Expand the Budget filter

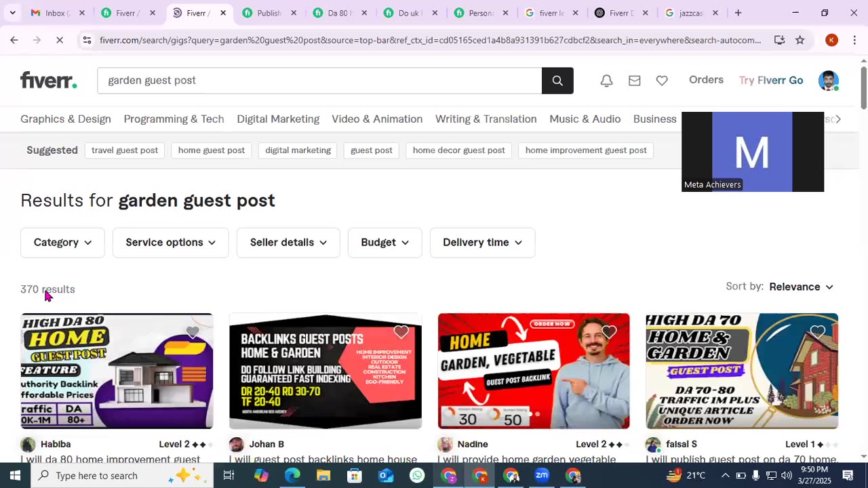(384, 243)
